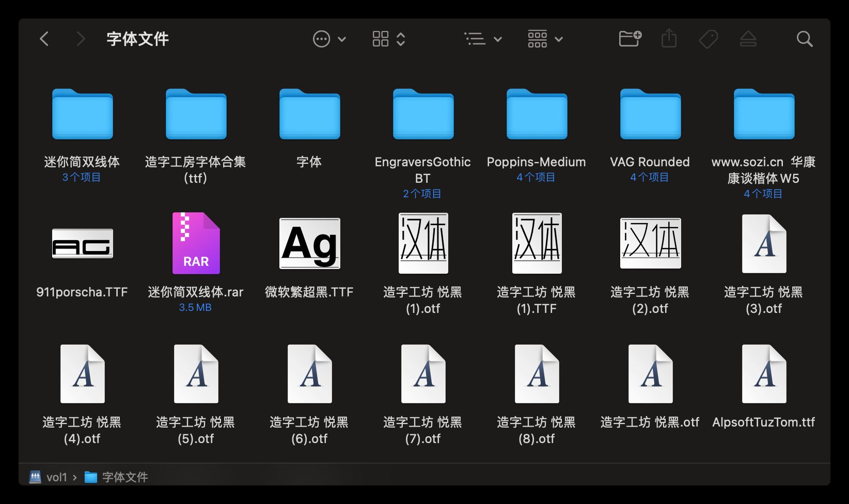The width and height of the screenshot is (849, 504).
Task: Select the Poppins-Medium folder
Action: point(537,115)
